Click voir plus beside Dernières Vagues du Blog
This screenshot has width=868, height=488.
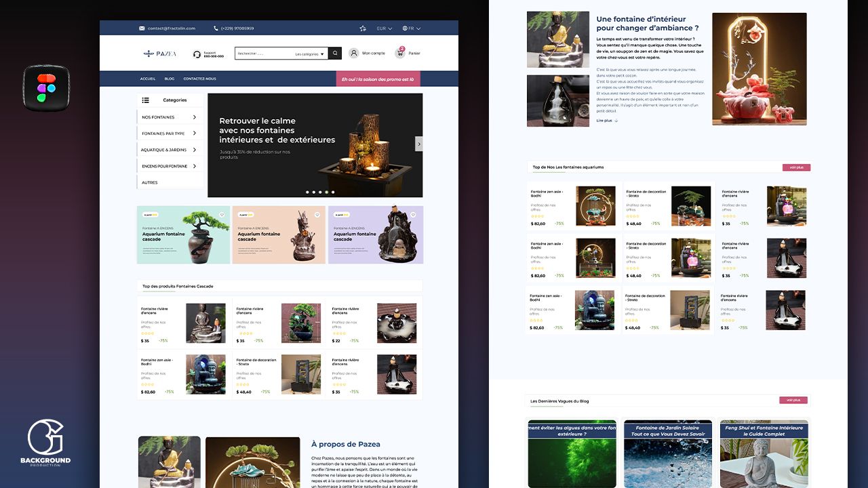(793, 401)
